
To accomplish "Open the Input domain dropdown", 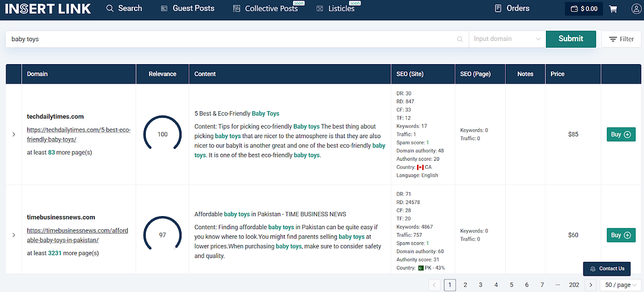I will tap(508, 39).
